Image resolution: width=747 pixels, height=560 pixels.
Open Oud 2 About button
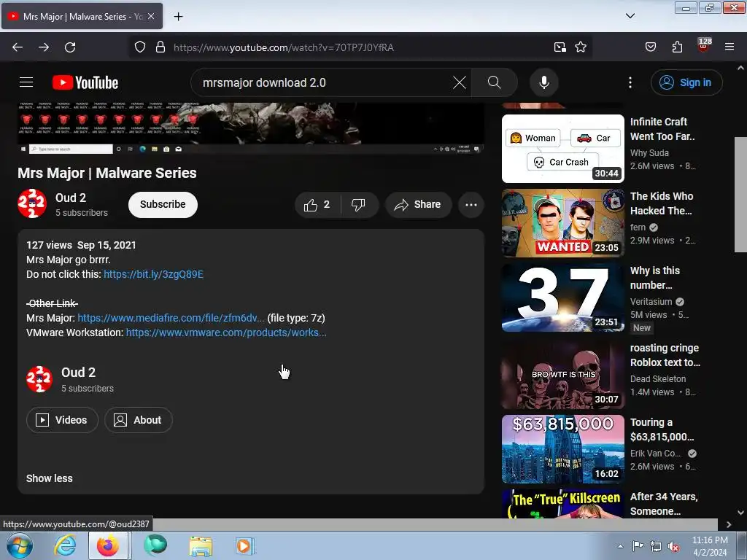pyautogui.click(x=138, y=420)
